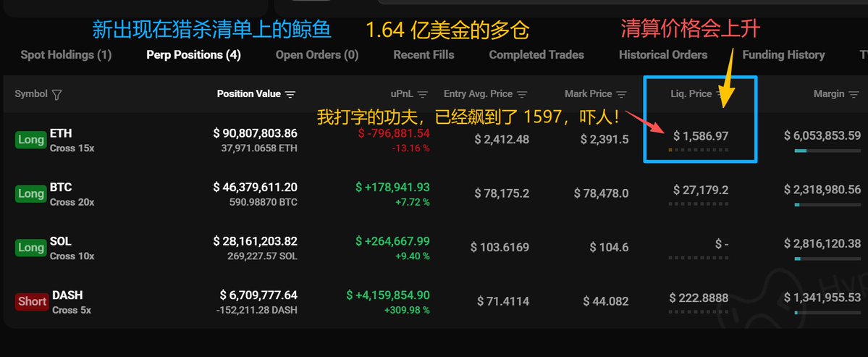Click BTC entry price $ 78,175.2
The image size is (868, 357).
[x=502, y=193]
